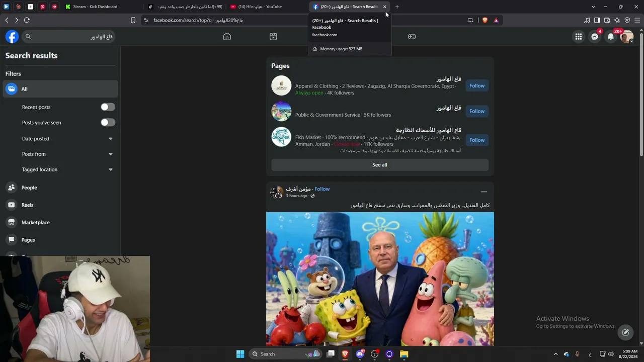This screenshot has width=644, height=362.
Task: Open the Brave wallet icon
Action: (x=607, y=20)
